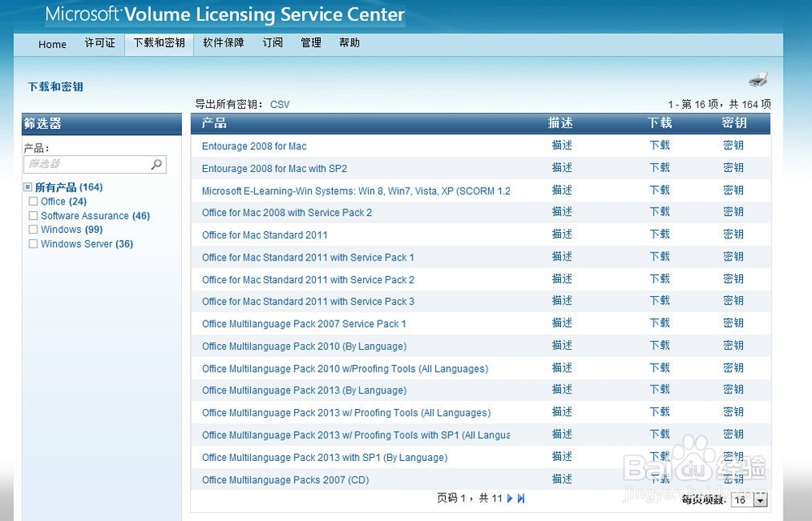Click the 下载 column header
Screen dimensions: 812x521
pyautogui.click(x=659, y=123)
